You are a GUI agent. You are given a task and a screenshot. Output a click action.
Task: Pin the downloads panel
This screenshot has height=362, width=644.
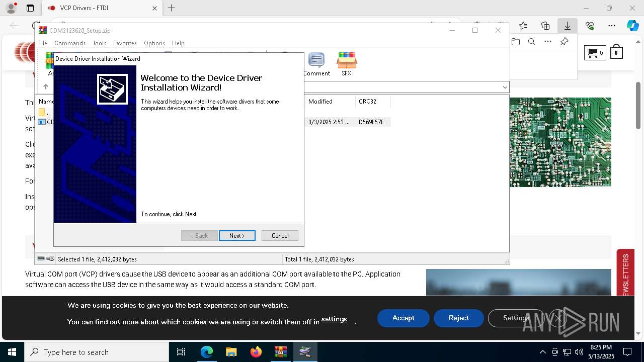[565, 42]
